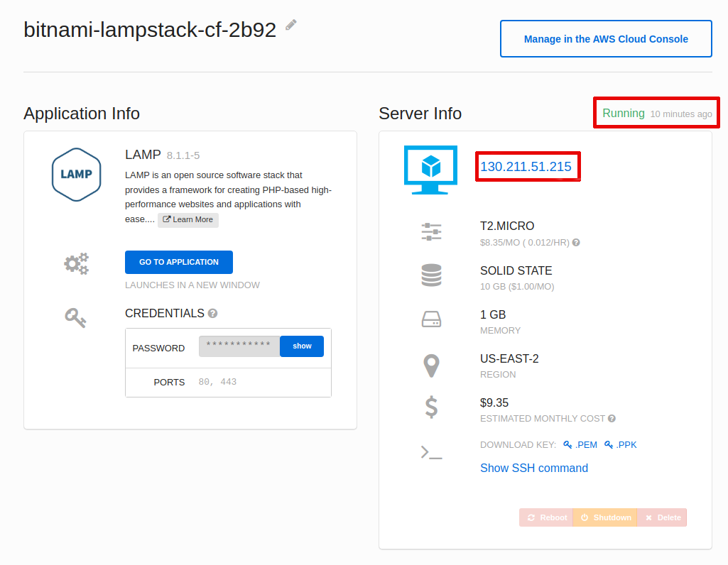This screenshot has height=565, width=728.
Task: Click the blue server monitor icon
Action: pyautogui.click(x=430, y=170)
